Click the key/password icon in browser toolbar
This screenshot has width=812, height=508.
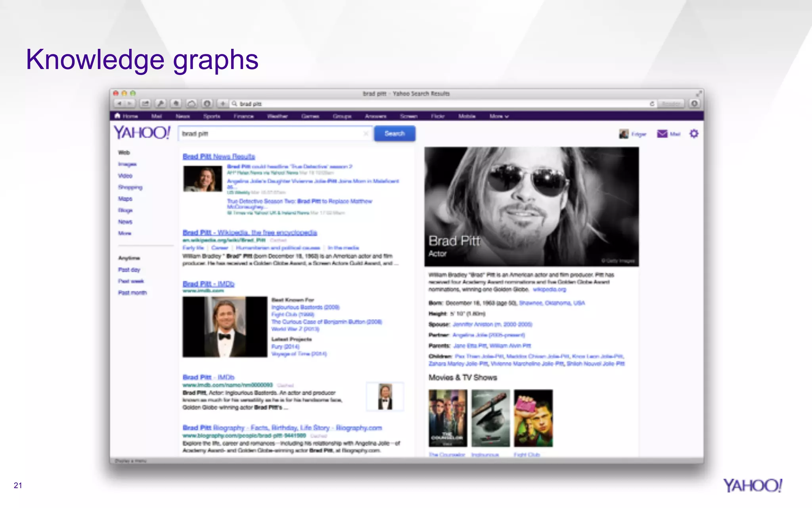161,104
